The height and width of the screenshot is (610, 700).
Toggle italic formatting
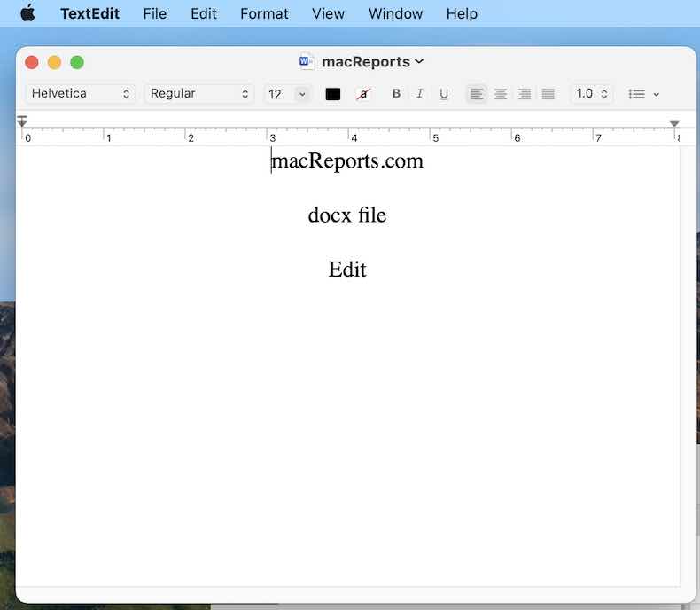coord(420,93)
